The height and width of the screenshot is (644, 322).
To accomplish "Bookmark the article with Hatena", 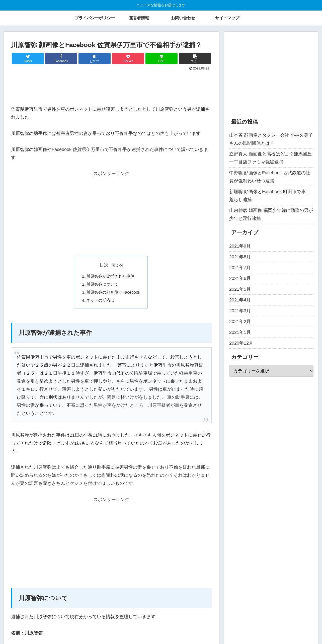I will (x=95, y=58).
